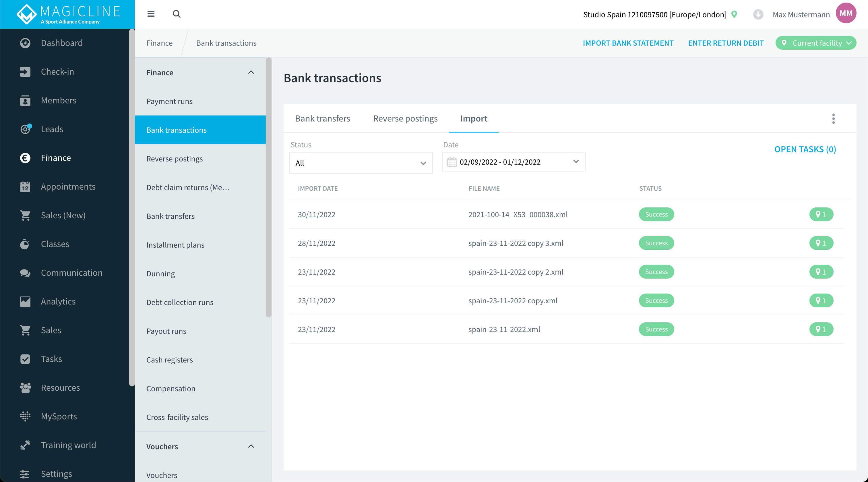This screenshot has width=868, height=482.
Task: Click the Leads target icon
Action: tap(25, 129)
